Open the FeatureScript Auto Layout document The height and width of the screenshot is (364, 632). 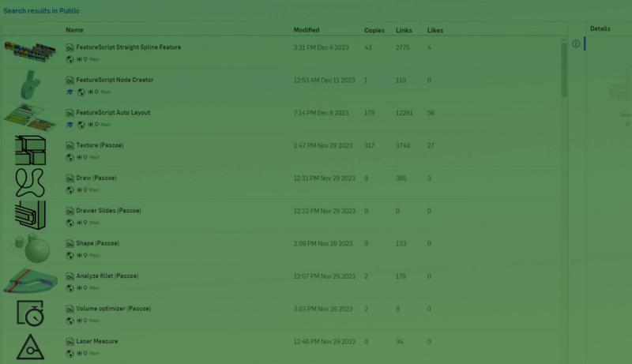tap(113, 113)
